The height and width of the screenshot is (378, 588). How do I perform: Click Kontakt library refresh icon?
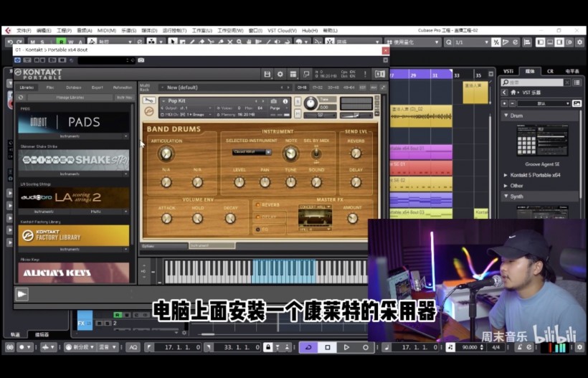coord(21,98)
